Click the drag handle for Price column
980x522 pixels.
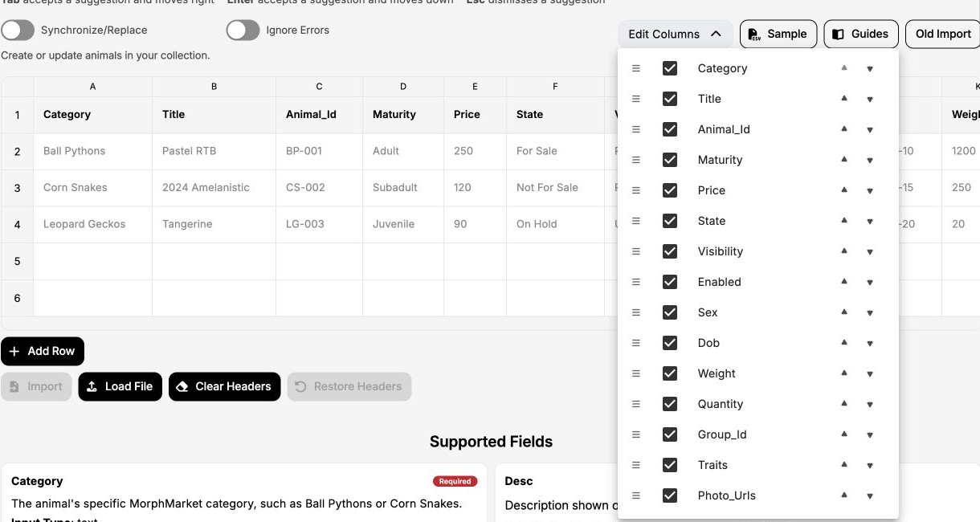click(x=636, y=190)
